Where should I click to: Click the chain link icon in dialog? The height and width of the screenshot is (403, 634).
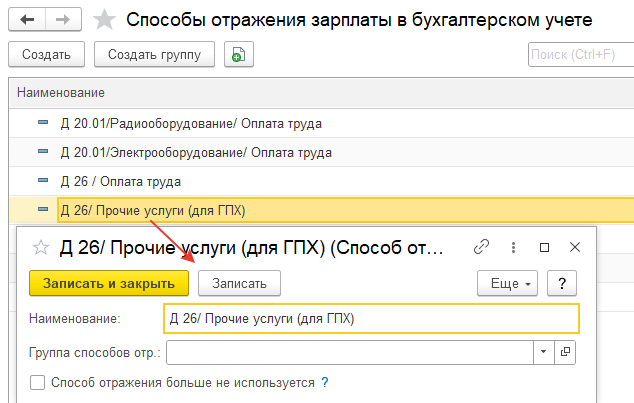481,247
